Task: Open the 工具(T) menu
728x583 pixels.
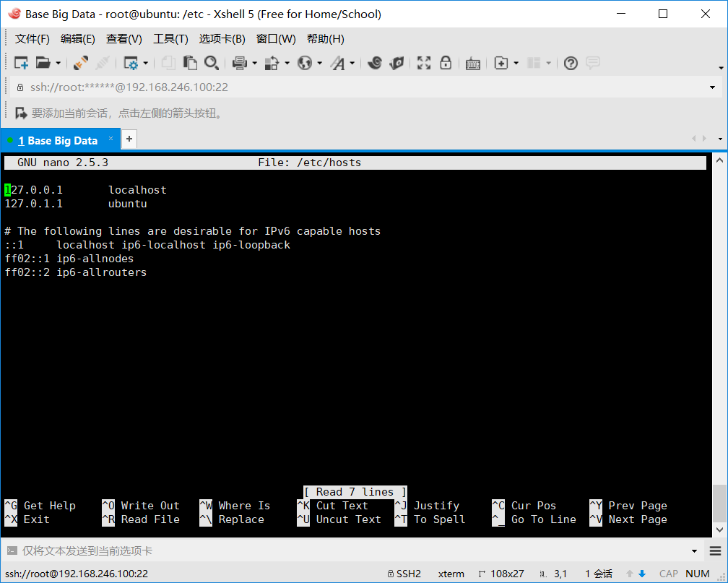Action: pos(170,39)
